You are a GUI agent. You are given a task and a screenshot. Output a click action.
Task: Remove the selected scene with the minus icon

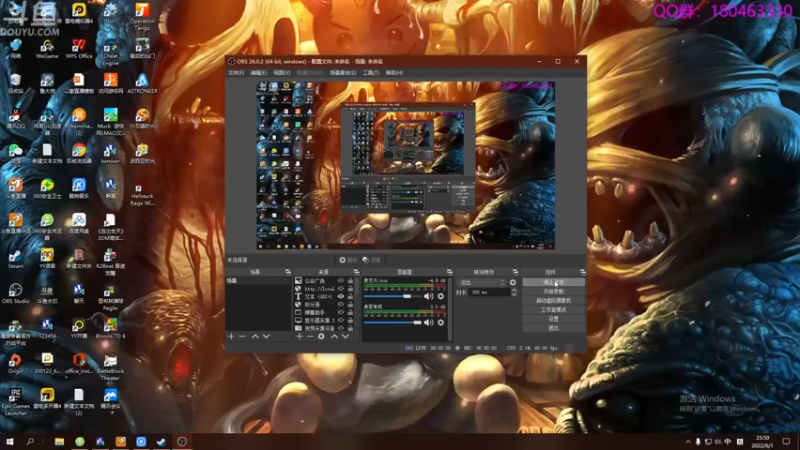[242, 337]
